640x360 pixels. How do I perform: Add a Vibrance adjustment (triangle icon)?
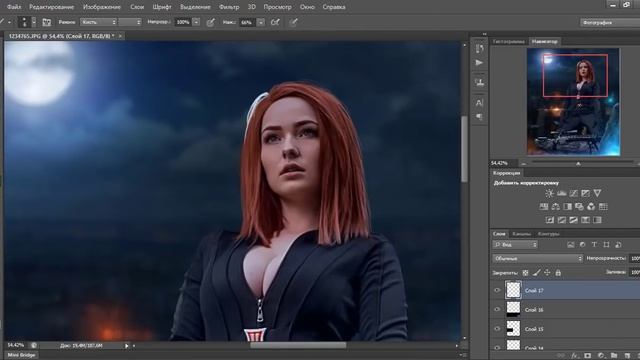tap(597, 193)
